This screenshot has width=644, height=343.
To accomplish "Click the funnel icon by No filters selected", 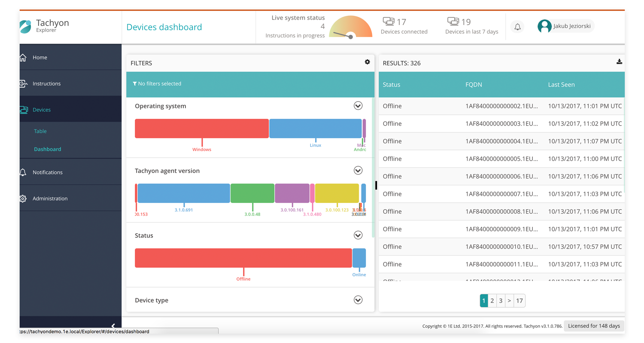I will tap(135, 84).
